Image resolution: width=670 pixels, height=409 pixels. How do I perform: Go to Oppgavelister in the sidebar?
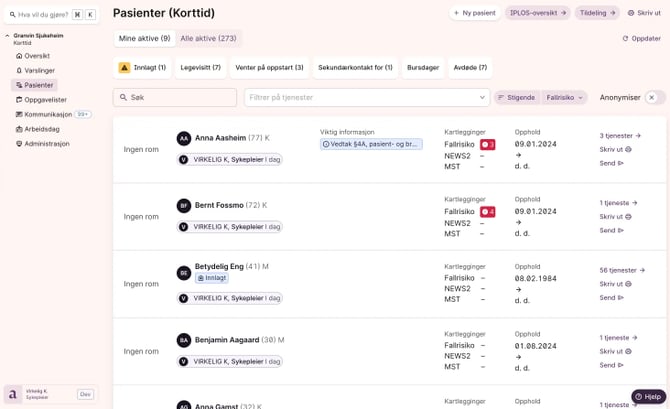[45, 100]
